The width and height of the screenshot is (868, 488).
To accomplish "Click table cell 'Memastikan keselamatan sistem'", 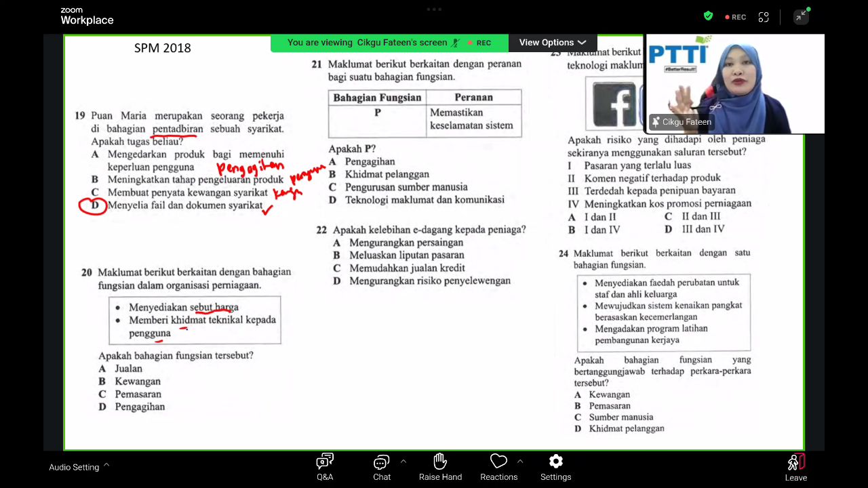I will coord(475,119).
